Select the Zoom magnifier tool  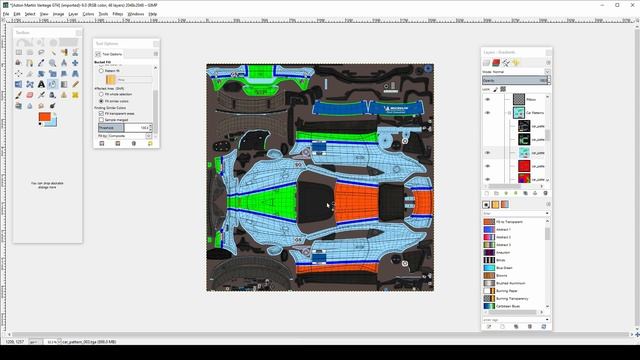53,63
